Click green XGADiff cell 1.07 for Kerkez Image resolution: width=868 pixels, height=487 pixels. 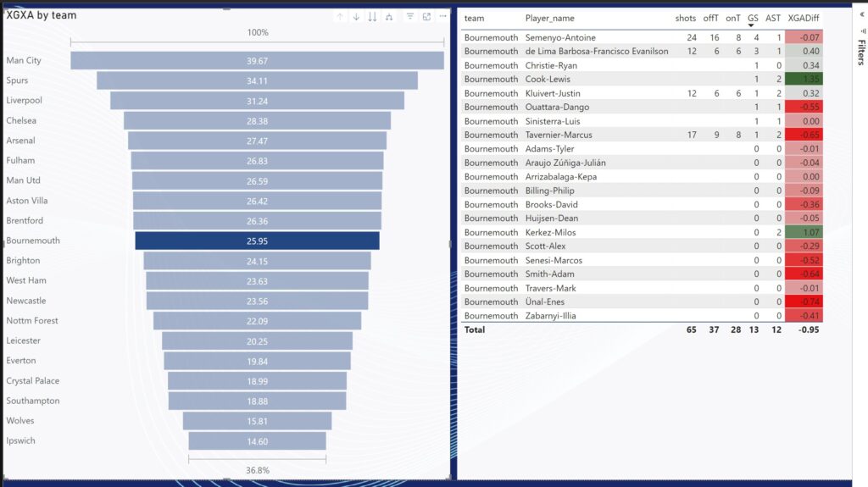[804, 232]
